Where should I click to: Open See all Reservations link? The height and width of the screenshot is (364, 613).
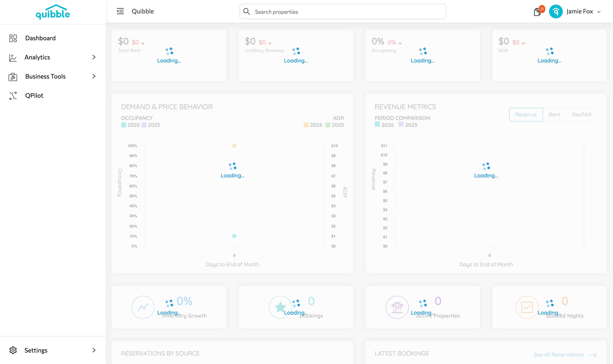pyautogui.click(x=559, y=355)
